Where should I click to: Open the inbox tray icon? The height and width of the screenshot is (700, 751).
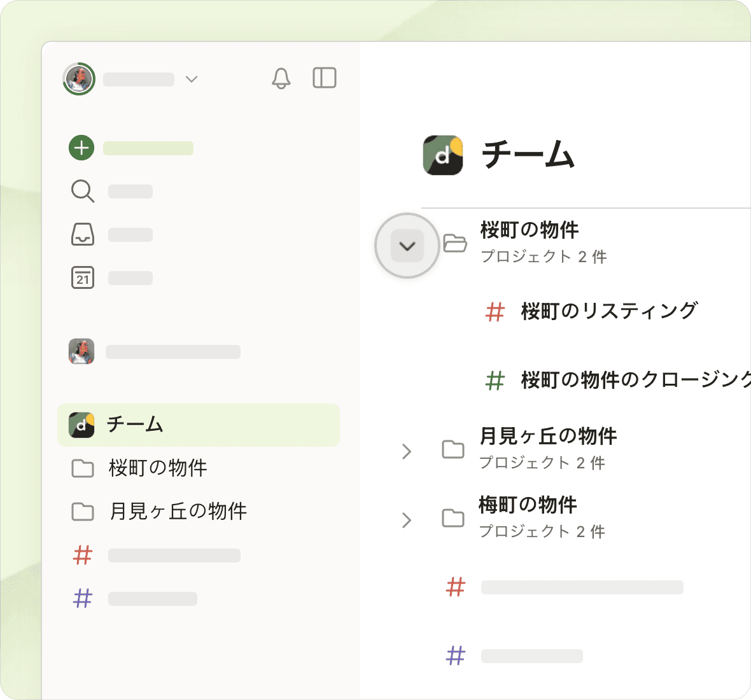[x=83, y=234]
